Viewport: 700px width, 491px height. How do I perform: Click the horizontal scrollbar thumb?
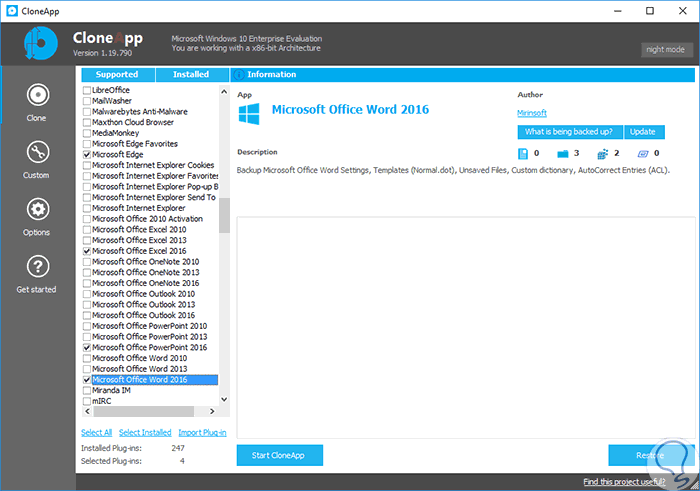(x=143, y=411)
